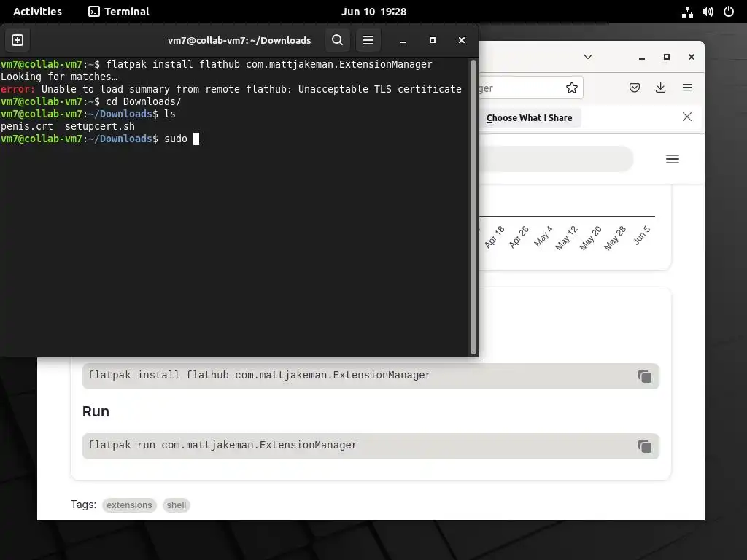Click the 'May 28' chart axis label

coord(614,238)
